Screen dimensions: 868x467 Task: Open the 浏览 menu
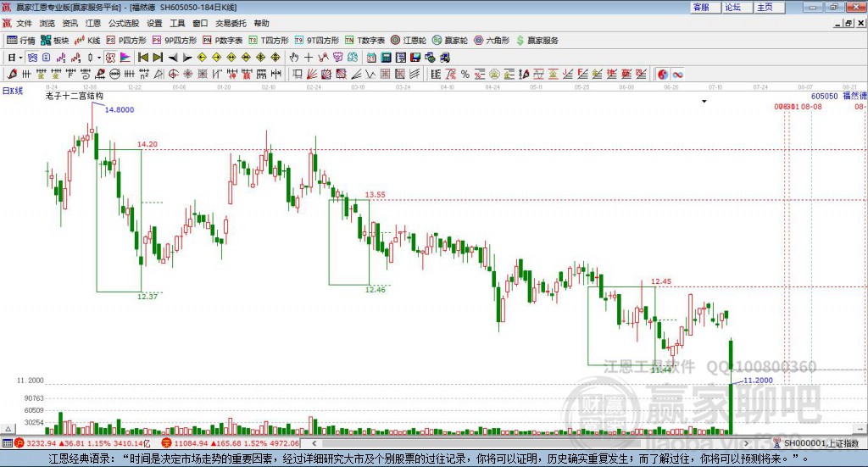pyautogui.click(x=47, y=23)
